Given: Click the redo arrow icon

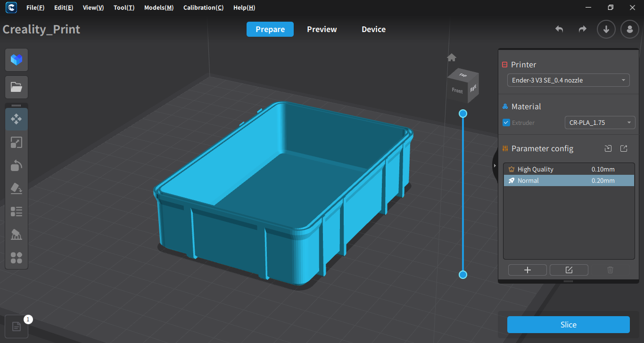Looking at the screenshot, I should pyautogui.click(x=583, y=29).
